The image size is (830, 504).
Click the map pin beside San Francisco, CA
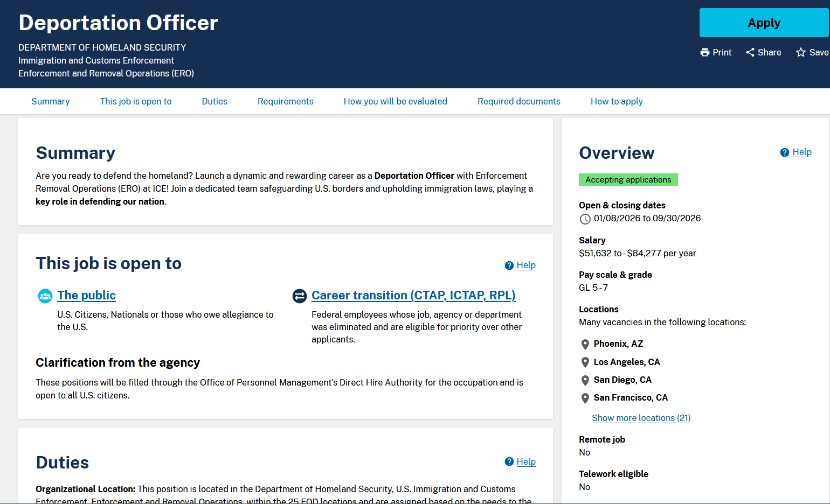[585, 398]
